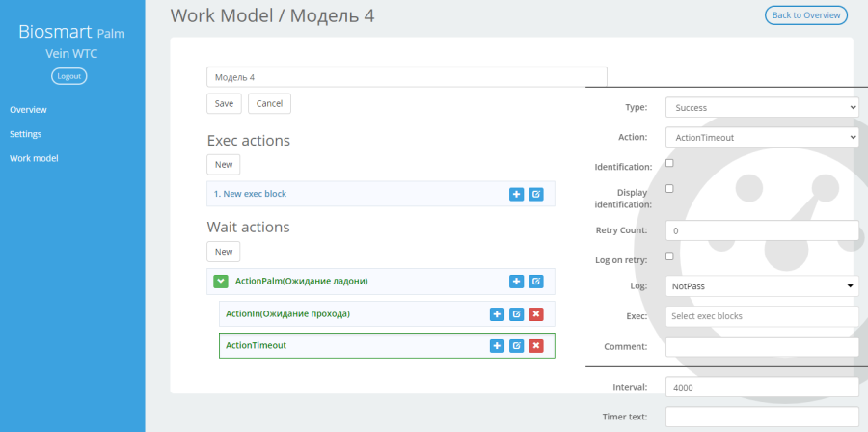Edit the New exec block
868x432 pixels.
click(536, 194)
